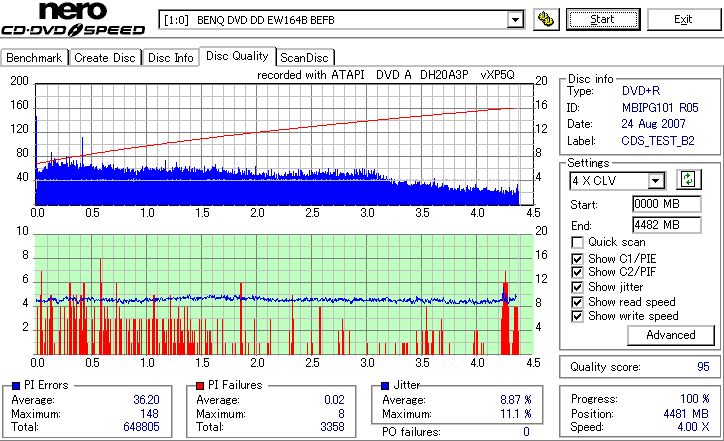The image size is (724, 441).
Task: Switch to the Benchmark tab
Action: [34, 58]
